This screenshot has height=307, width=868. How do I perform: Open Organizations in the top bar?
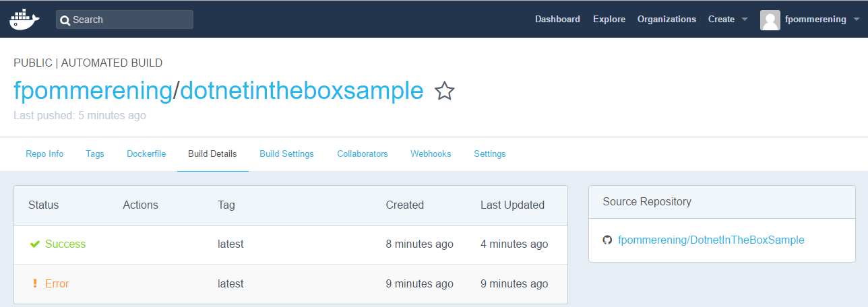666,20
